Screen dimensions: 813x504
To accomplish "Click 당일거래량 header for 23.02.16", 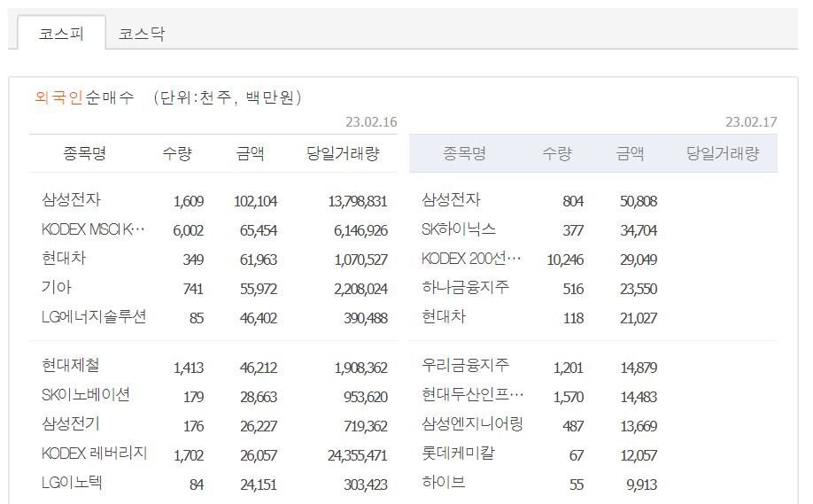I will pos(343,153).
